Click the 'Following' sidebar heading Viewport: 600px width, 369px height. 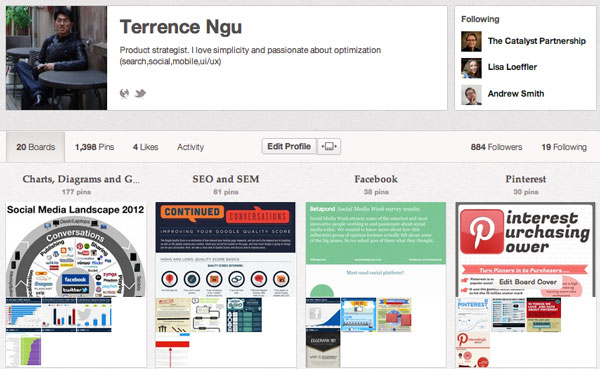pos(480,19)
